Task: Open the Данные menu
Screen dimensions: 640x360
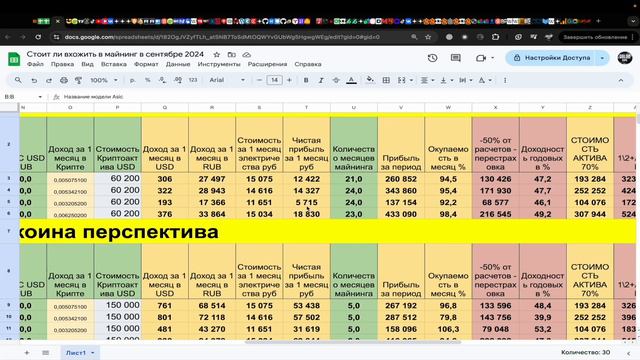Action: (178, 64)
